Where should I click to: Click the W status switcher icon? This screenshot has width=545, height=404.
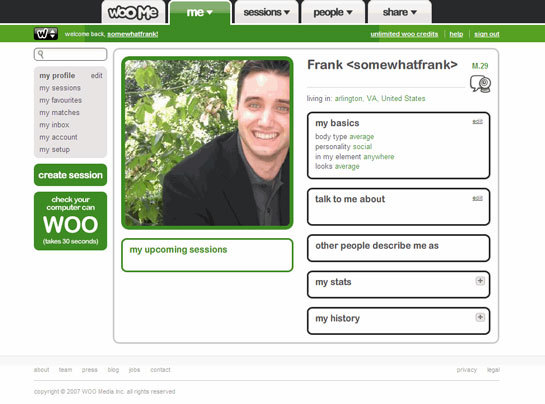click(x=46, y=34)
